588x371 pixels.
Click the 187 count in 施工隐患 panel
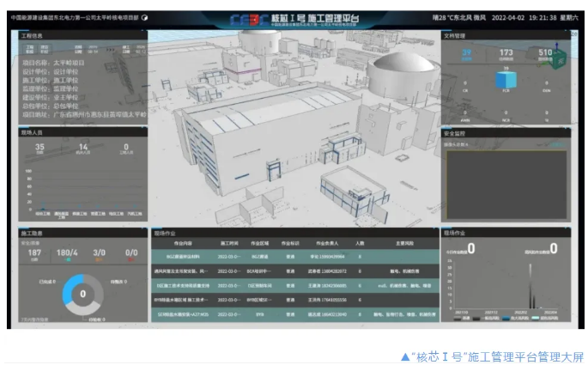click(x=34, y=253)
